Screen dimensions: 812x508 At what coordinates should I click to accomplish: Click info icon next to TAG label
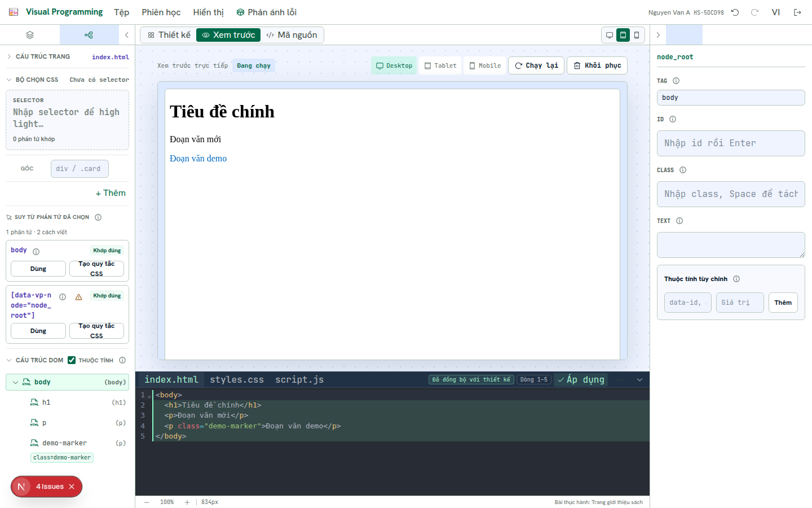[x=676, y=81]
